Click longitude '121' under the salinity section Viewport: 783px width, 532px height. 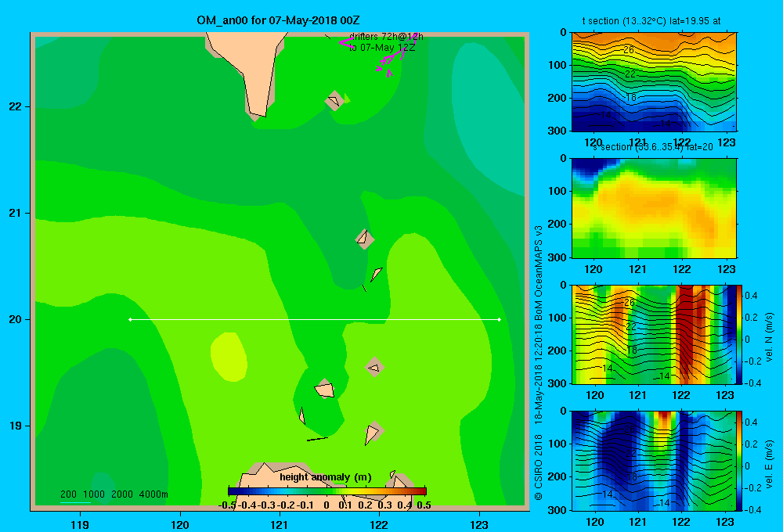tap(637, 269)
